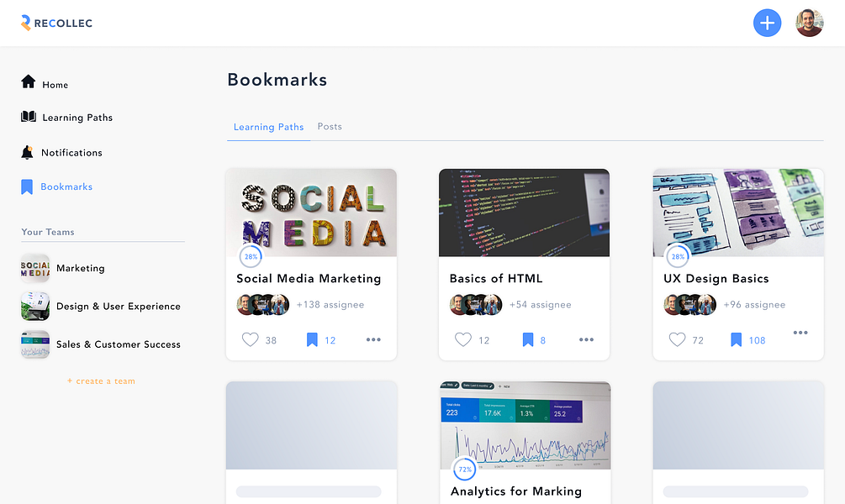Screen dimensions: 845x504
Task: Switch to the Posts tab
Action: click(x=330, y=127)
